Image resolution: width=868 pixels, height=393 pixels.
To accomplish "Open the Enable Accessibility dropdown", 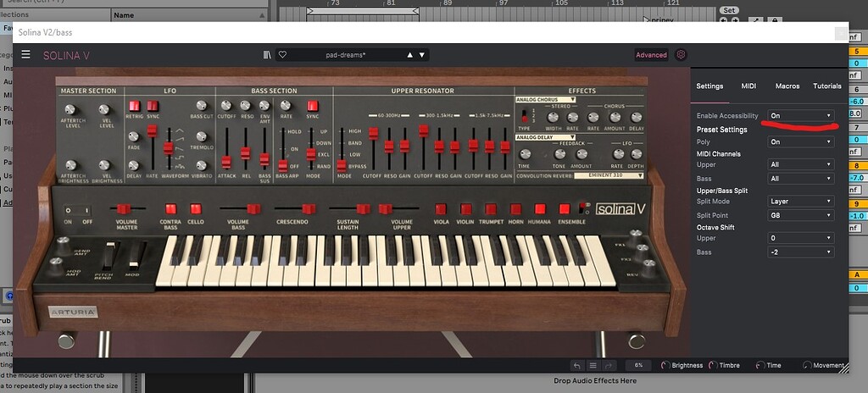I will (x=801, y=116).
